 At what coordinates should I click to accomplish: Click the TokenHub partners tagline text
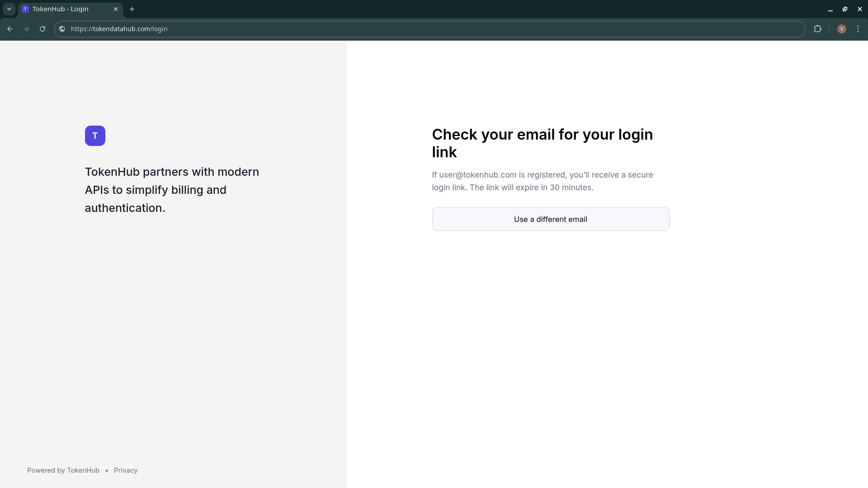(x=172, y=190)
